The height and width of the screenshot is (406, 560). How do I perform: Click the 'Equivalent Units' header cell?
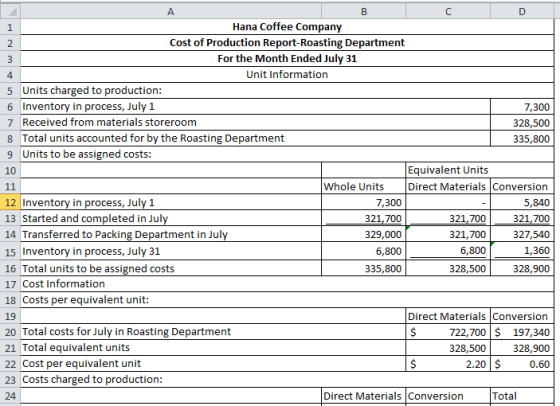click(x=480, y=170)
